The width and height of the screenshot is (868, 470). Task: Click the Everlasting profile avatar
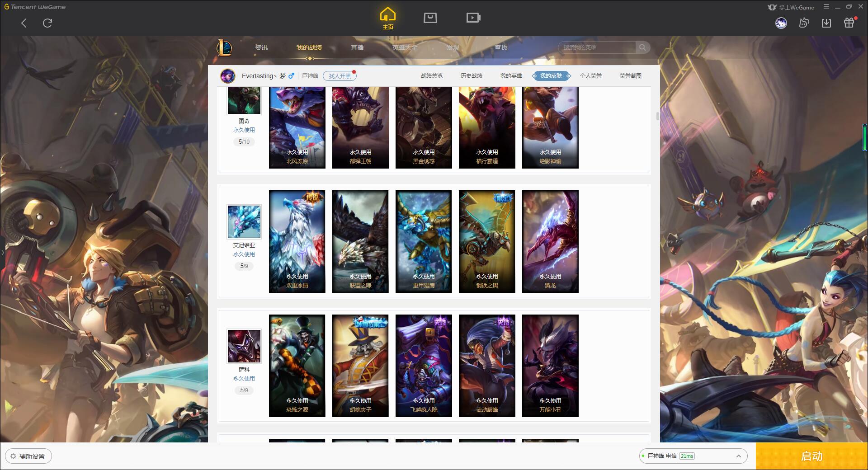[228, 76]
